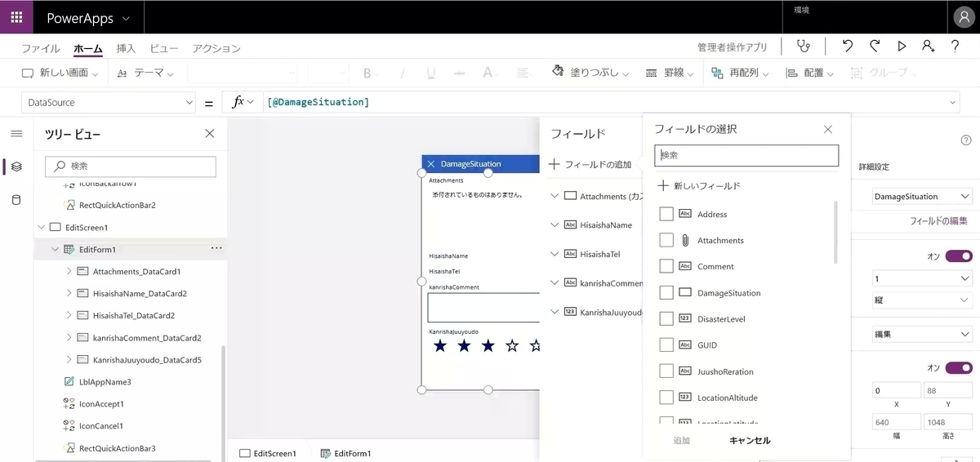Viewport: 980px width, 462px height.
Task: Select the third star in rating
Action: 488,346
